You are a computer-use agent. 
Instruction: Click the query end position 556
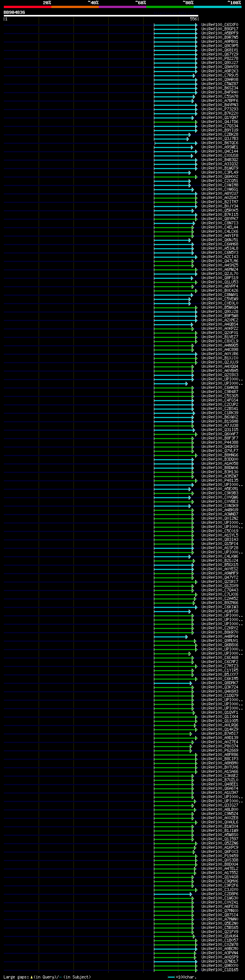click(x=193, y=19)
